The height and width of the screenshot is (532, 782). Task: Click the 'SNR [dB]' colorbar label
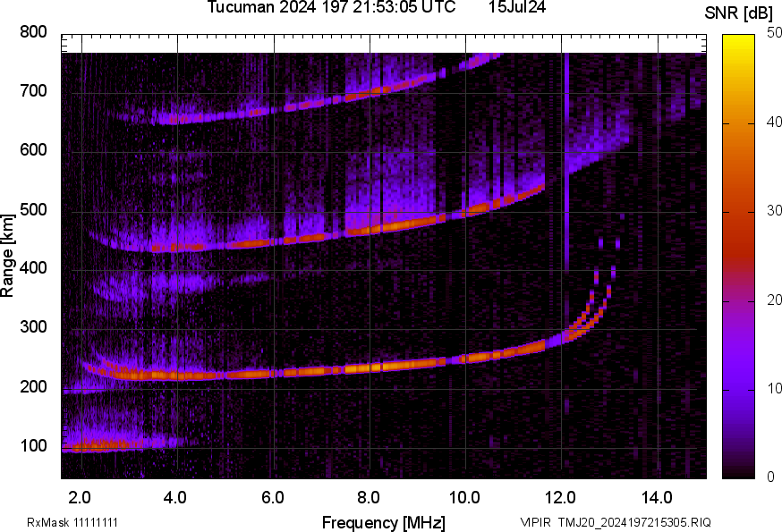tap(738, 13)
